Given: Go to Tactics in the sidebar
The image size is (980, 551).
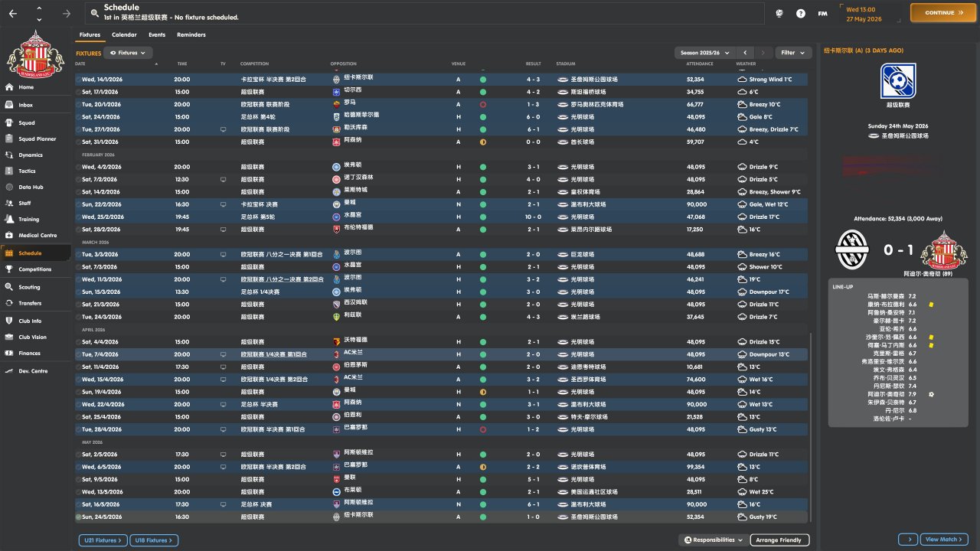Looking at the screenshot, I should pos(26,171).
